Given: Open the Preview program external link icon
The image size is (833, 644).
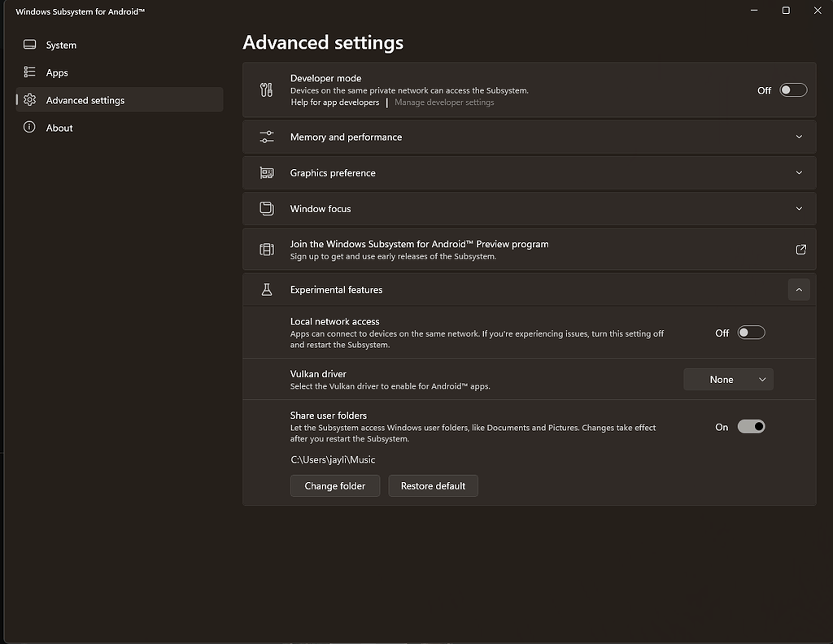Looking at the screenshot, I should [800, 250].
